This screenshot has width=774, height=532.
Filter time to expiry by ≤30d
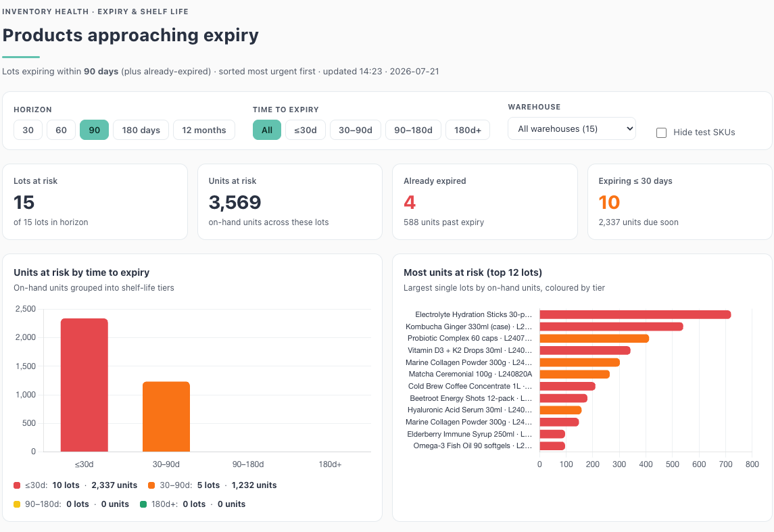coord(306,130)
